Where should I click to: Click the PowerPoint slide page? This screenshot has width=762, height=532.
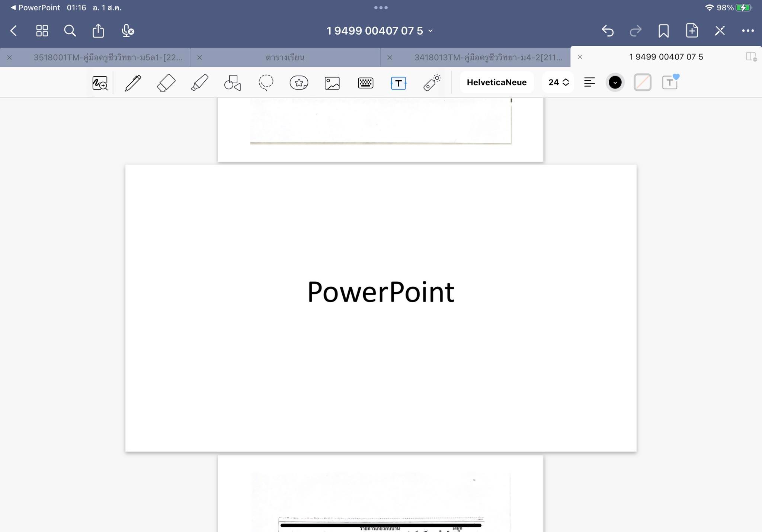click(x=381, y=308)
